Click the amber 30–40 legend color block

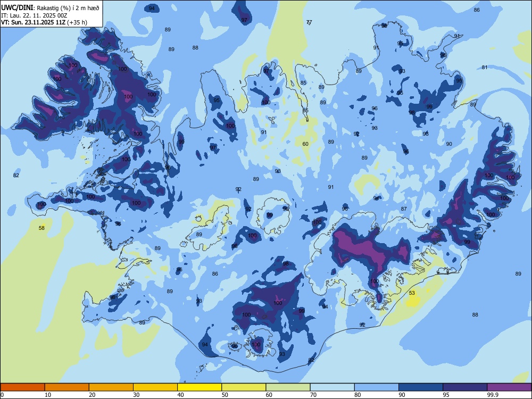tap(155, 387)
